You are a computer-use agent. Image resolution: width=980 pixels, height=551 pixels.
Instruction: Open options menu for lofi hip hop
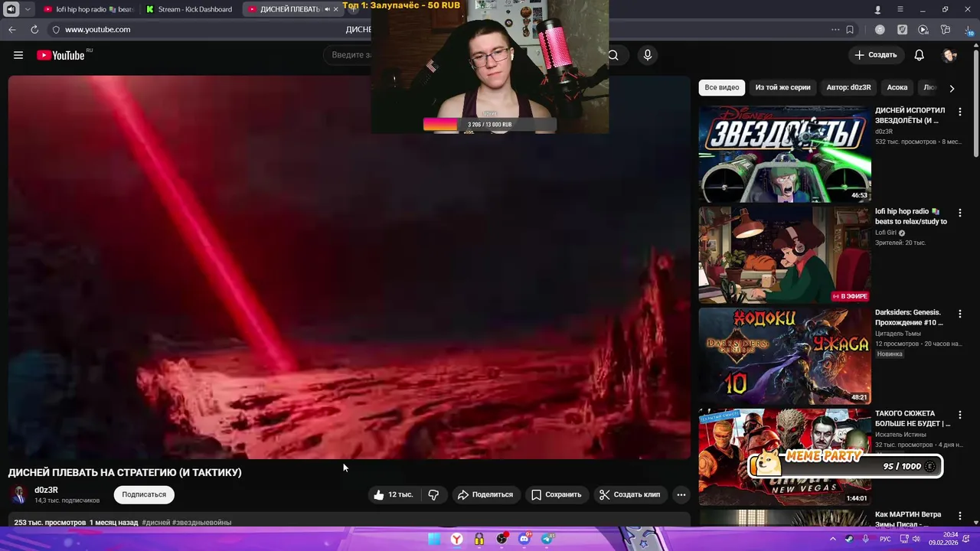(959, 213)
